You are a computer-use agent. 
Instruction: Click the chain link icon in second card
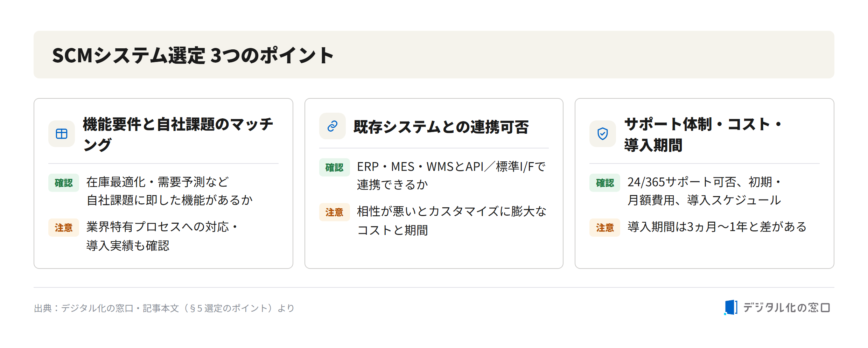coord(332,126)
